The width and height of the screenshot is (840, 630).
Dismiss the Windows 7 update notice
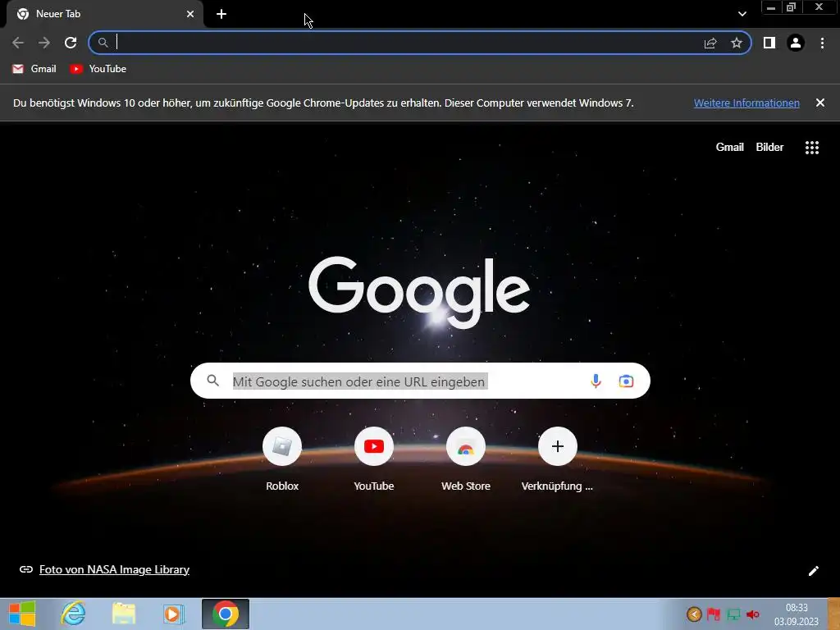[820, 103]
